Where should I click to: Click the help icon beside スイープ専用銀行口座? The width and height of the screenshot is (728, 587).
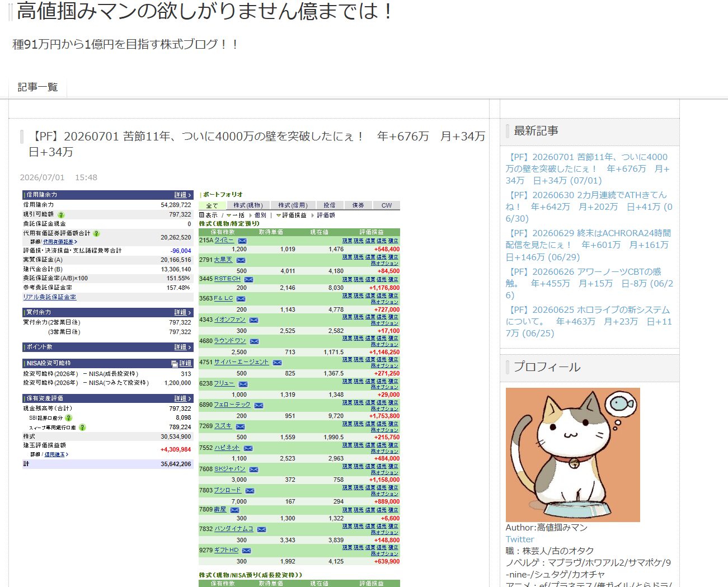(82, 428)
